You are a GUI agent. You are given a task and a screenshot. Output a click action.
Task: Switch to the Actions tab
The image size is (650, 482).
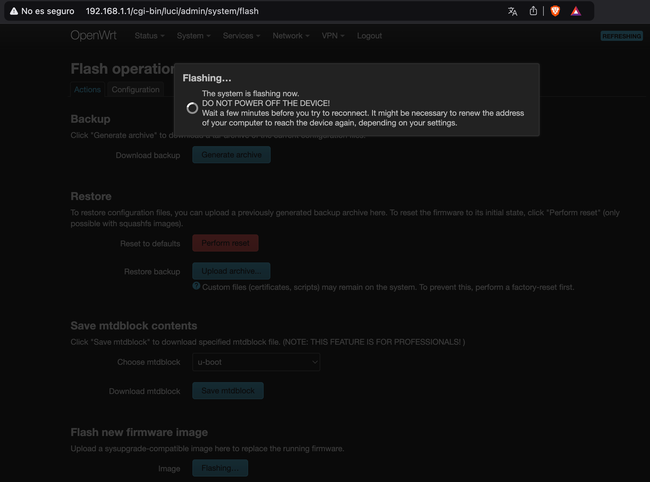[87, 90]
